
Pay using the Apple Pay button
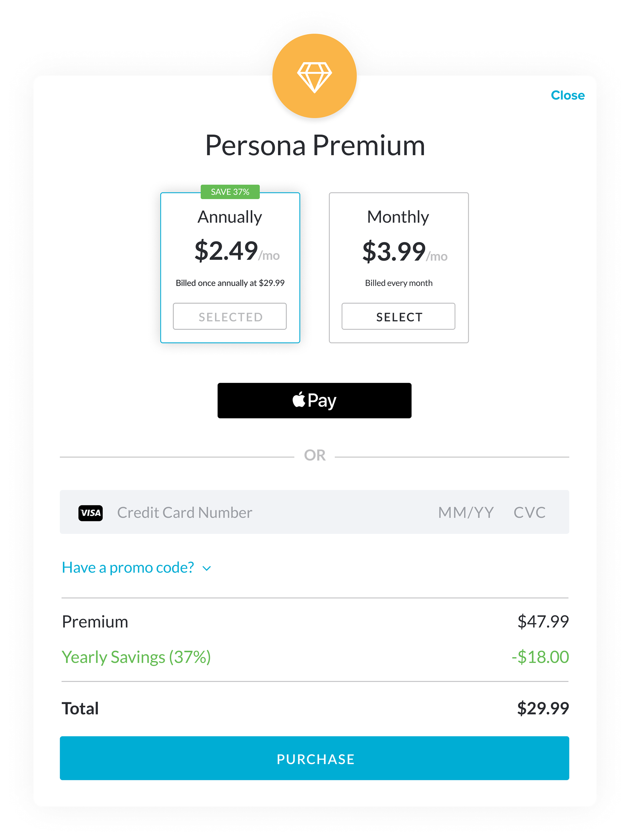coord(314,401)
